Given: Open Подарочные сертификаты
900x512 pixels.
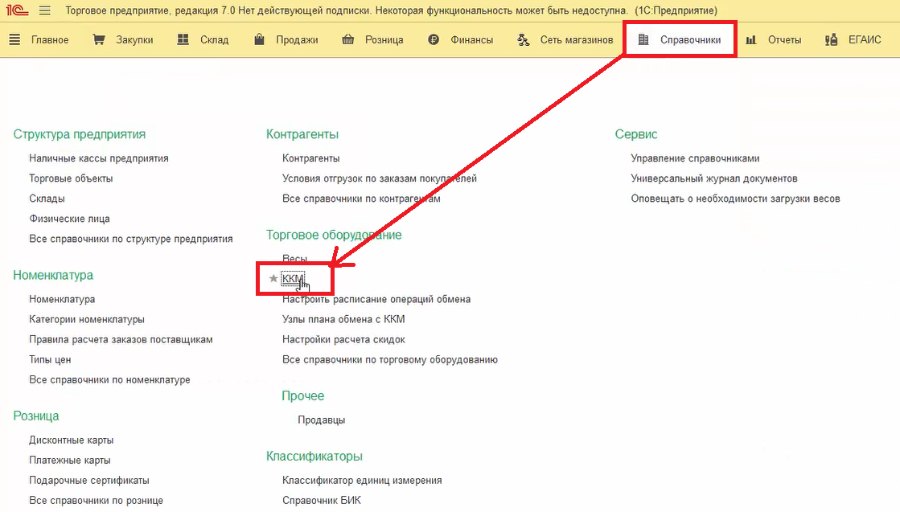Looking at the screenshot, I should click(x=89, y=480).
